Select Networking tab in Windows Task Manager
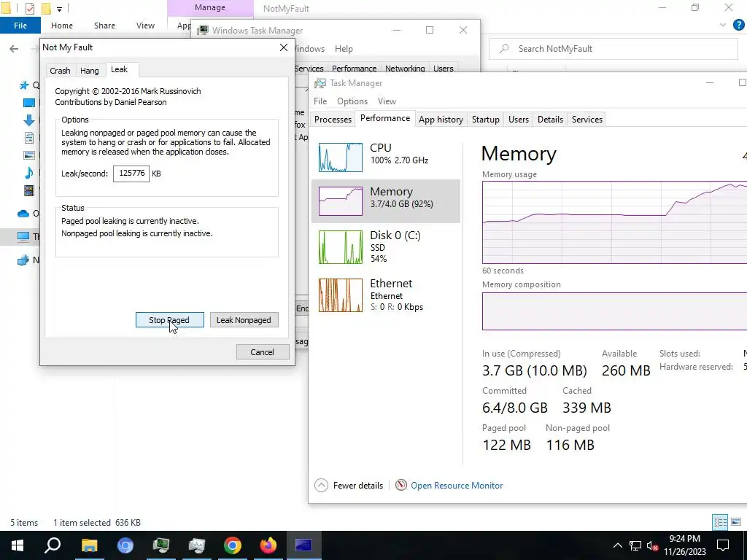747x560 pixels. 405,69
